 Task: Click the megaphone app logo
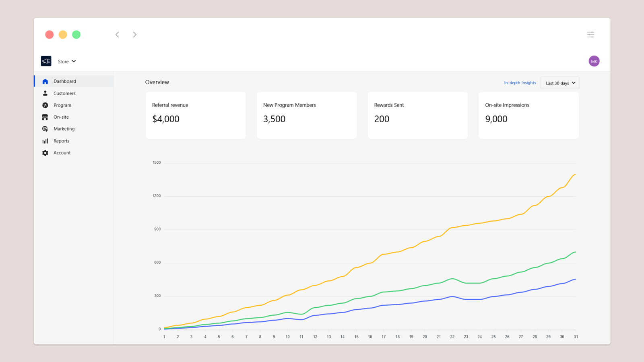pos(46,61)
